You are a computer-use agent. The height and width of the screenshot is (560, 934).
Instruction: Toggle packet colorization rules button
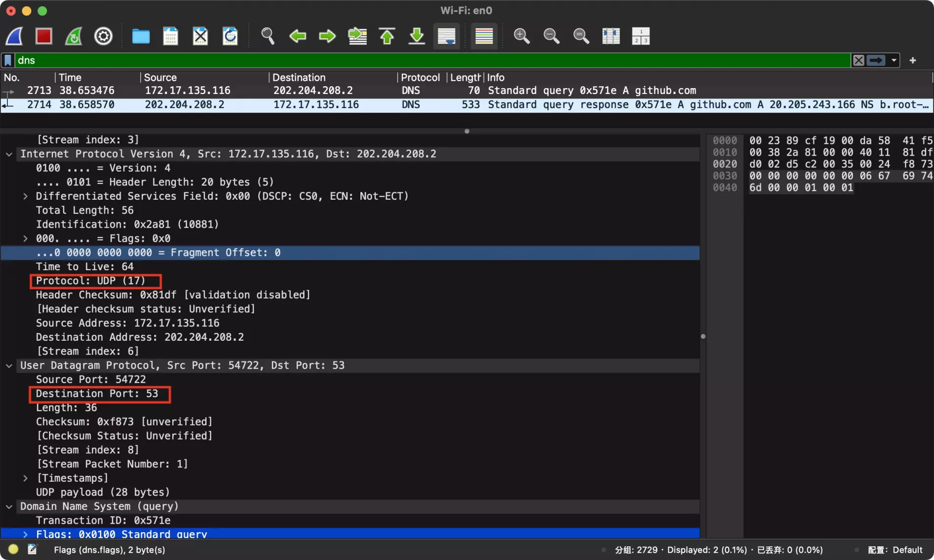484,36
